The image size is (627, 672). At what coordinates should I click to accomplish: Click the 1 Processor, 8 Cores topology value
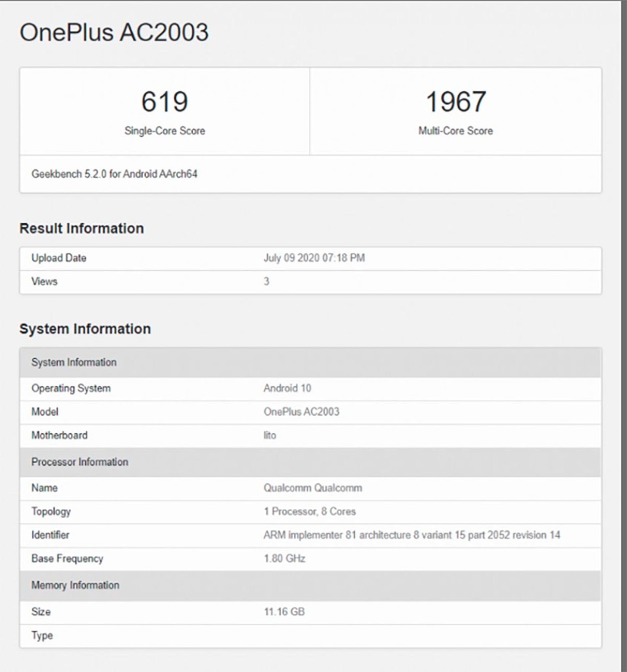310,511
